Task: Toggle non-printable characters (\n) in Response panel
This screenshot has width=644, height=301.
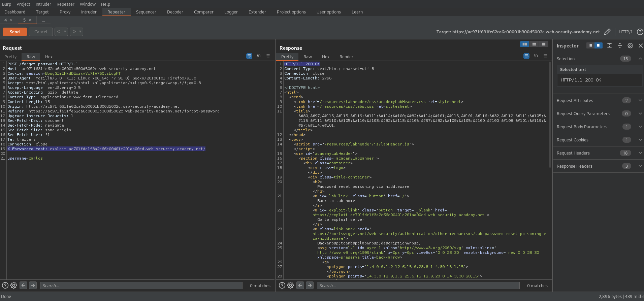Action: [x=536, y=56]
